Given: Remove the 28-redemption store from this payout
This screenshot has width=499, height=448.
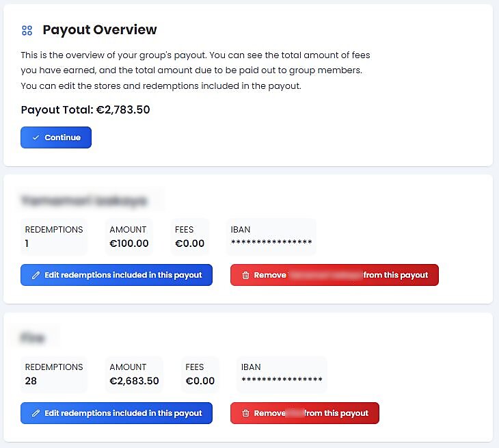Looking at the screenshot, I should (x=305, y=413).
